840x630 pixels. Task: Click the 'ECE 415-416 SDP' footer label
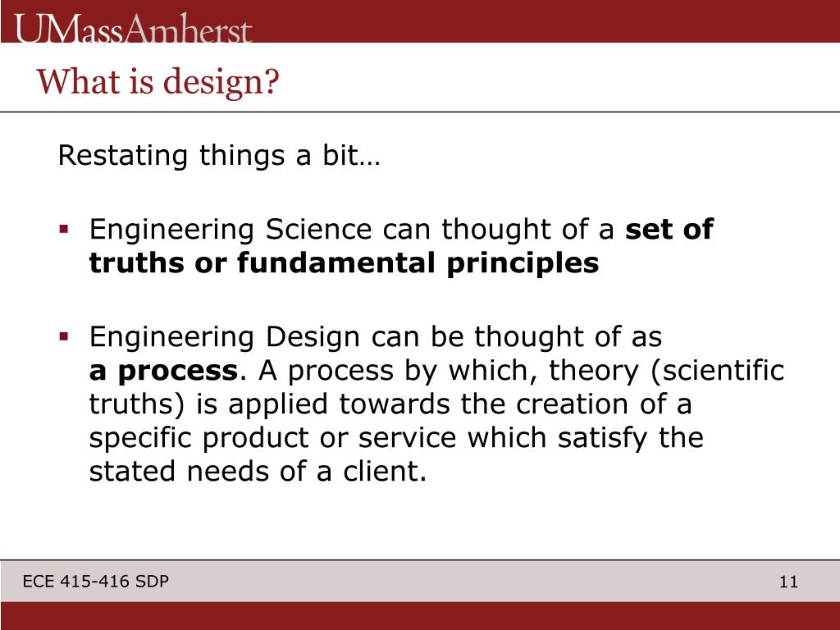click(x=96, y=582)
